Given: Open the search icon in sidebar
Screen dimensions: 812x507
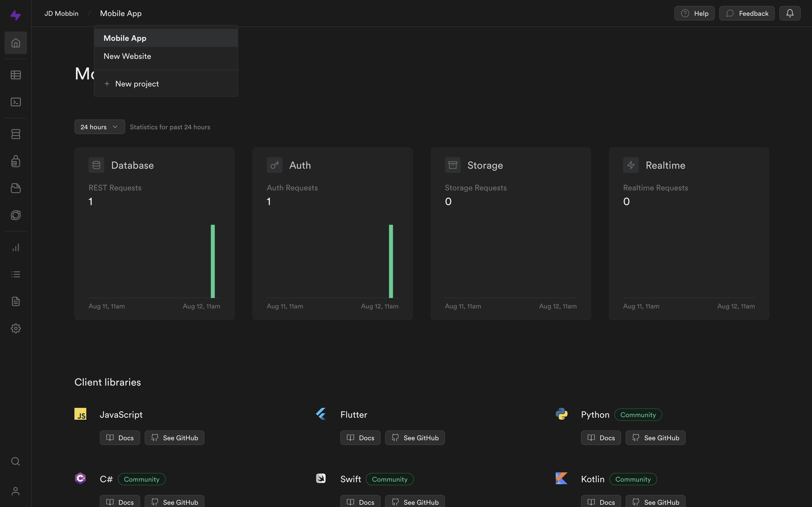Looking at the screenshot, I should [x=16, y=461].
